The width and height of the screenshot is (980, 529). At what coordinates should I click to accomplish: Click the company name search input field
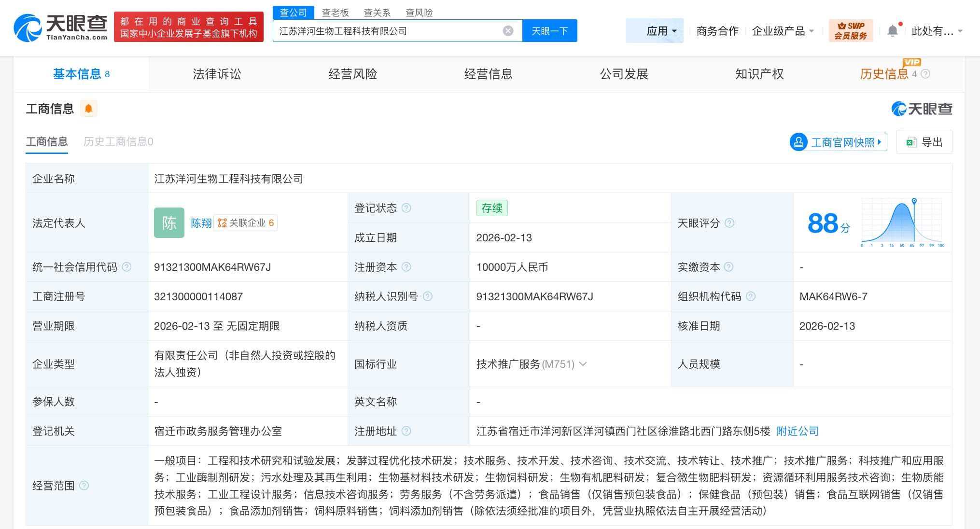click(x=386, y=30)
